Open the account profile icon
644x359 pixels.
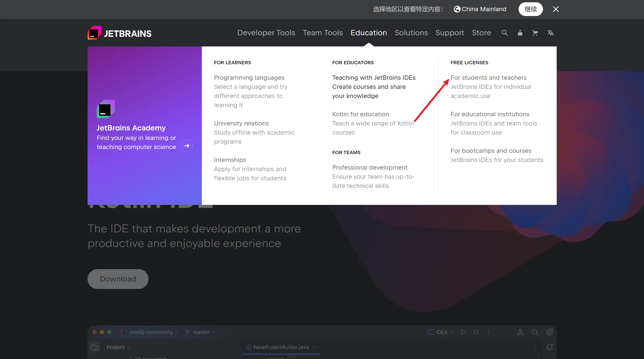coord(520,33)
